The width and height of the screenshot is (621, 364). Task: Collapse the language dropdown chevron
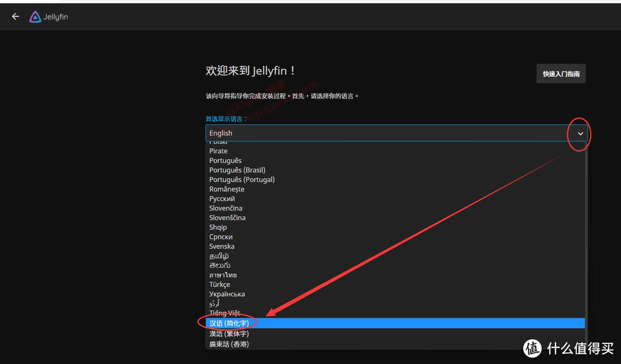(x=580, y=133)
